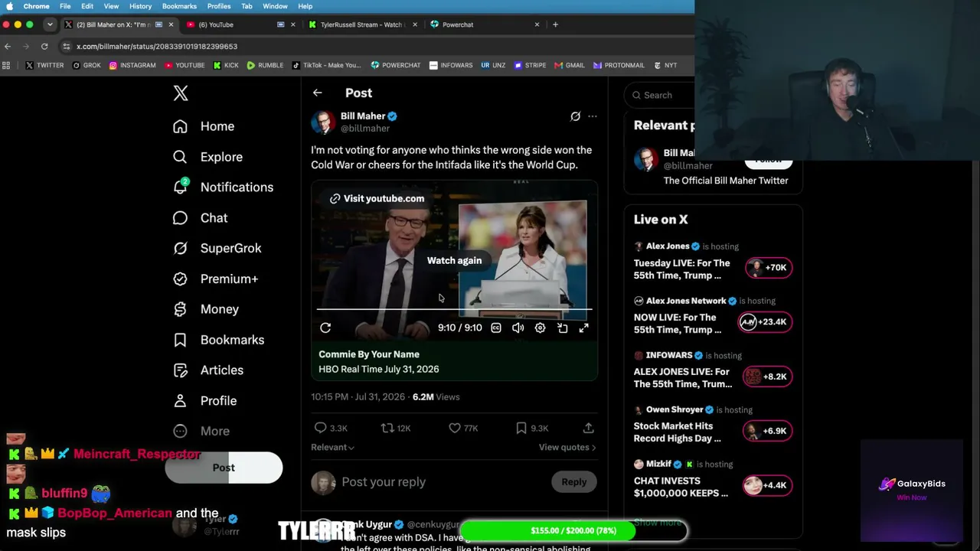Expand More in the X sidebar
The height and width of the screenshot is (551, 980).
tap(201, 431)
